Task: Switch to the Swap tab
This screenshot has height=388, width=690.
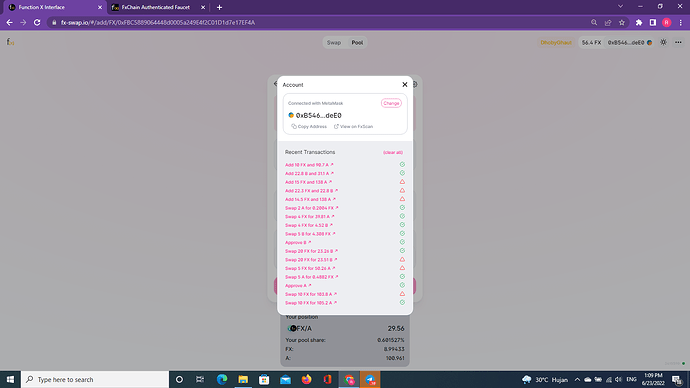Action: [334, 43]
